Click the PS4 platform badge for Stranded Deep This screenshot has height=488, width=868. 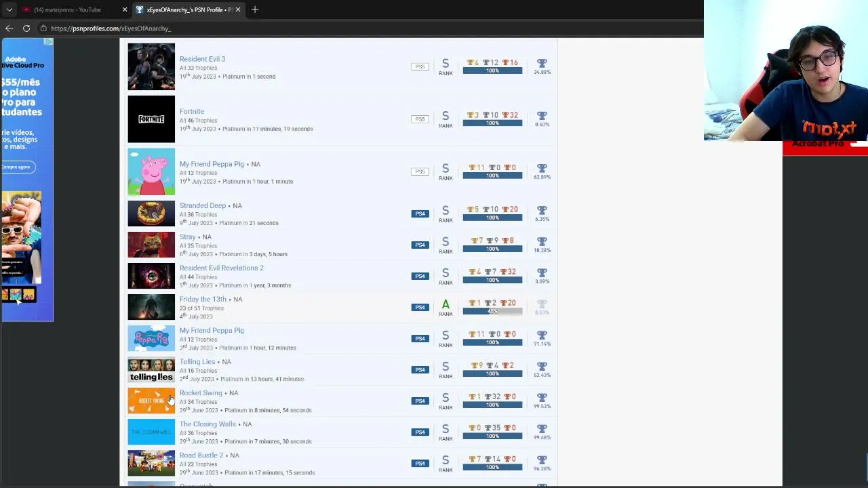pyautogui.click(x=420, y=213)
